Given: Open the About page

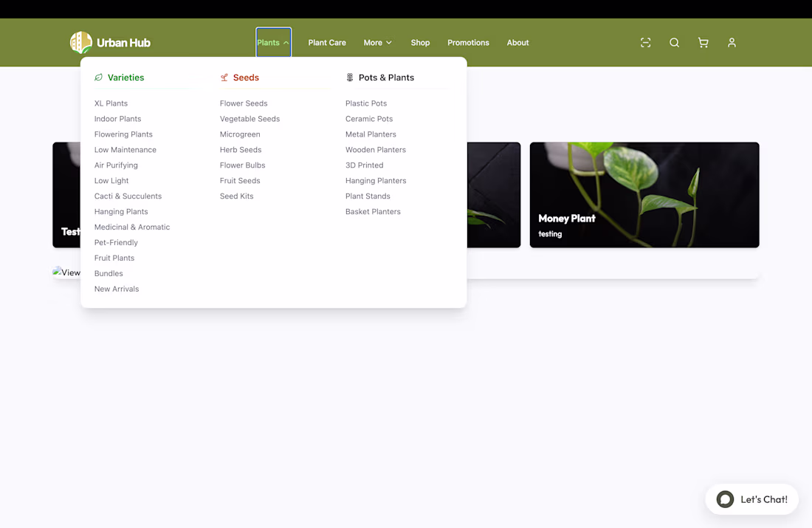Looking at the screenshot, I should [x=517, y=43].
